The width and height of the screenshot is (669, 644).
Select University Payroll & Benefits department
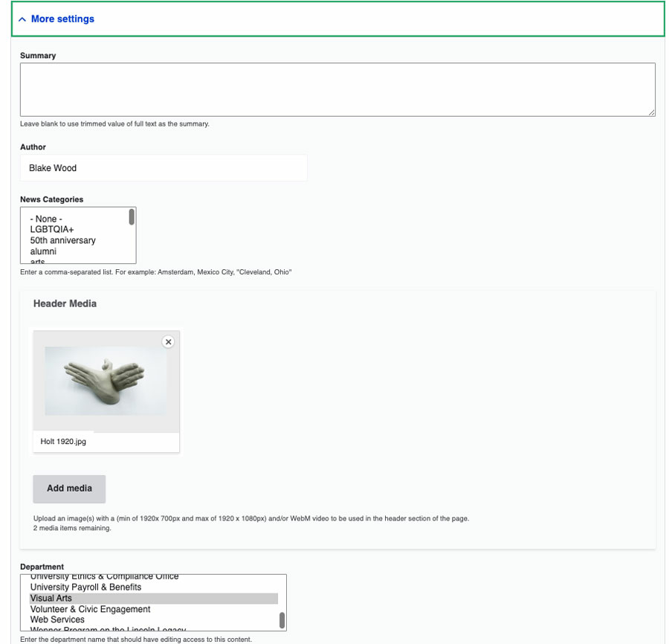tap(85, 587)
